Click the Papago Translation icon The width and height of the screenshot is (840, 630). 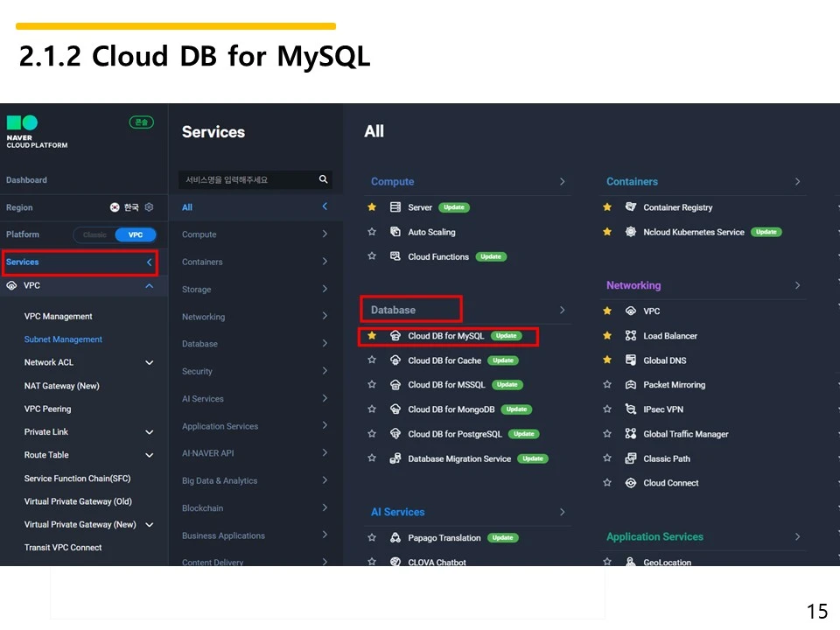click(x=395, y=537)
